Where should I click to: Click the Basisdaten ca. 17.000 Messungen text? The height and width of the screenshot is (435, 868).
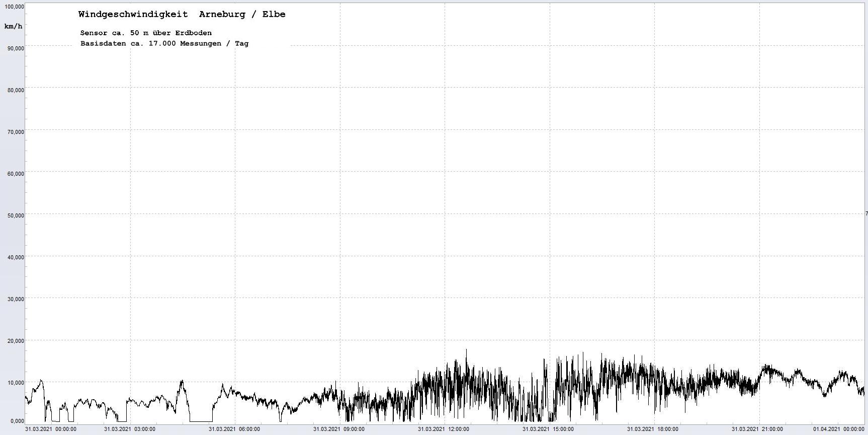[x=164, y=44]
